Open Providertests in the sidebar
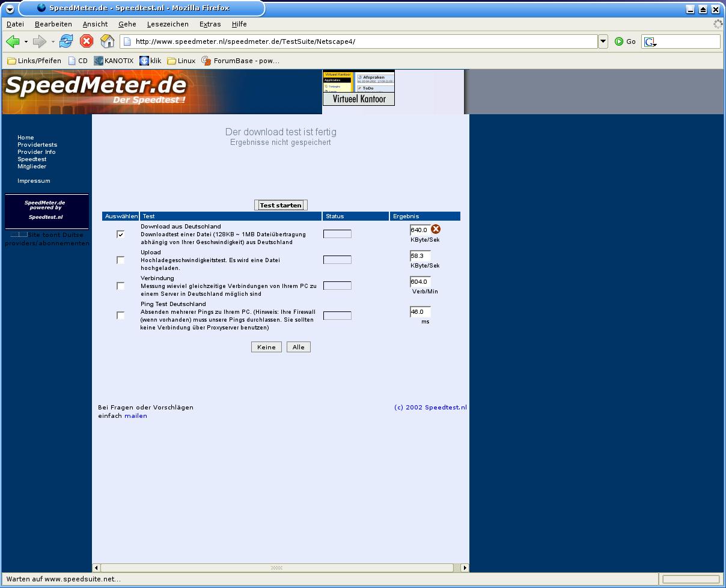The height and width of the screenshot is (588, 726). pos(37,145)
